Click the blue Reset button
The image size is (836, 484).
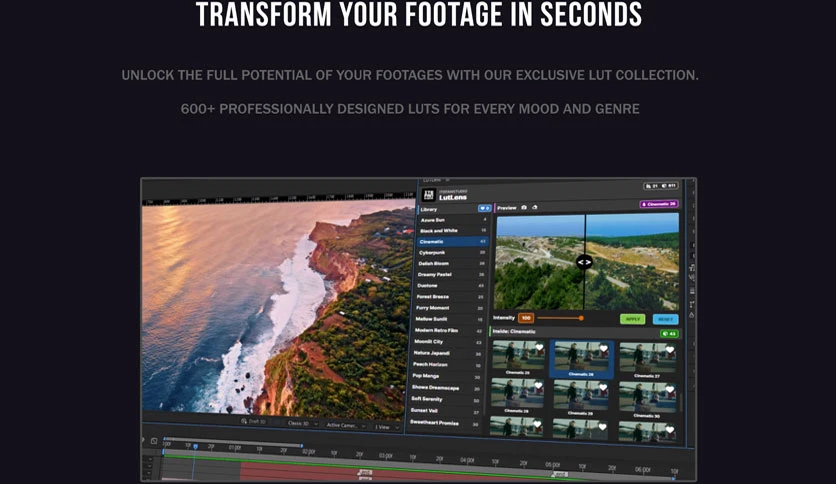tap(665, 319)
